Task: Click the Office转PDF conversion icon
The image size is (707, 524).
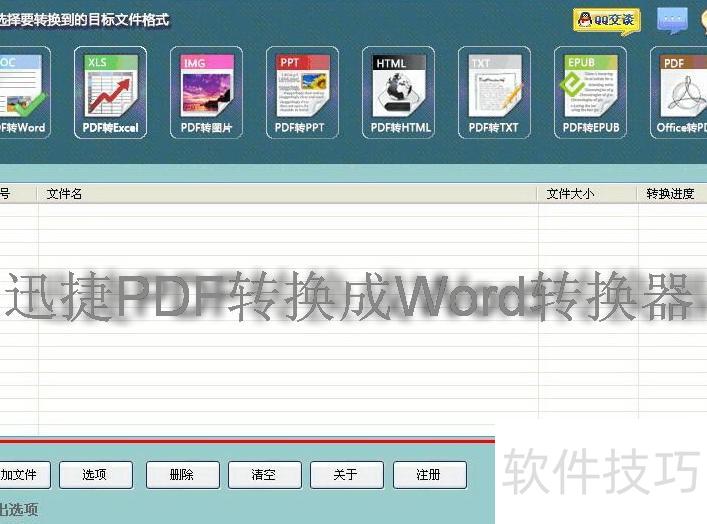Action: 682,92
